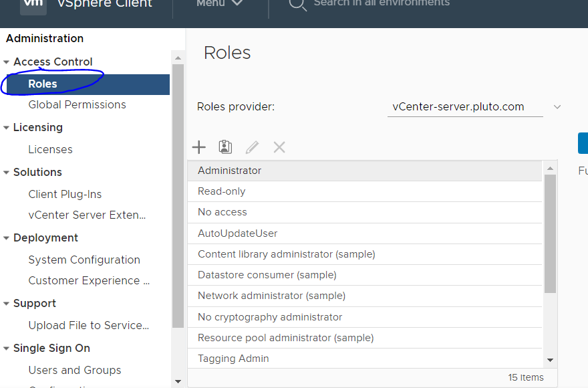This screenshot has width=588, height=388.
Task: Click the VMware vm logo
Action: click(x=33, y=5)
